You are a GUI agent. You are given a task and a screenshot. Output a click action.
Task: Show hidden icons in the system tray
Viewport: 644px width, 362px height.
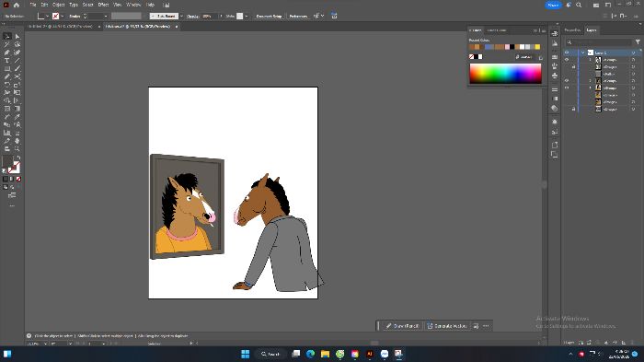click(x=570, y=354)
